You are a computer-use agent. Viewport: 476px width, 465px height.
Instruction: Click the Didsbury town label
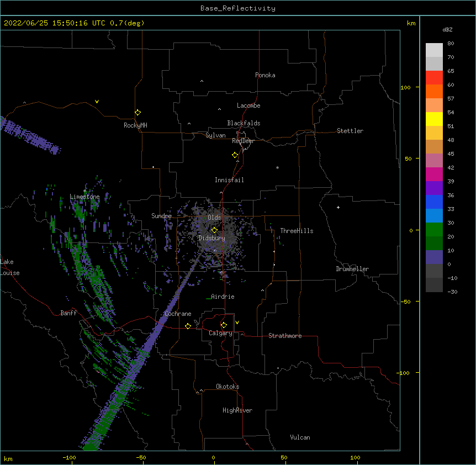(x=212, y=238)
